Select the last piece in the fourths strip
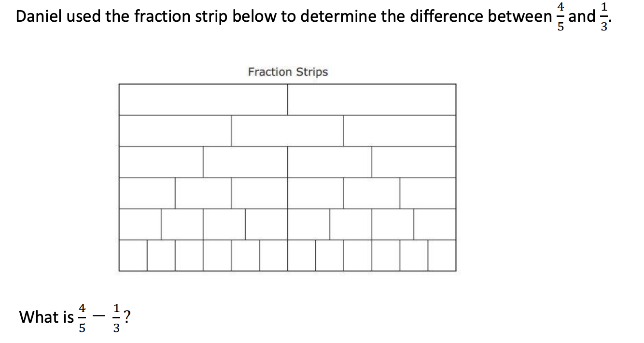 click(414, 162)
